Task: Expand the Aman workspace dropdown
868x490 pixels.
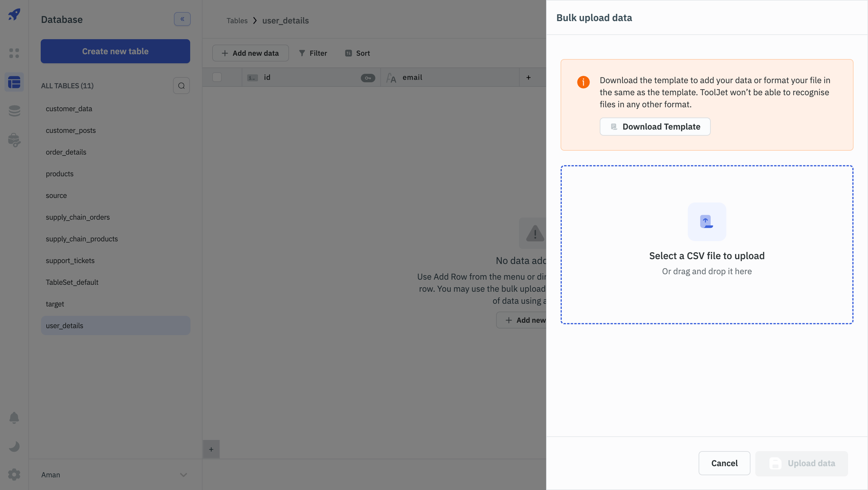Action: click(183, 475)
